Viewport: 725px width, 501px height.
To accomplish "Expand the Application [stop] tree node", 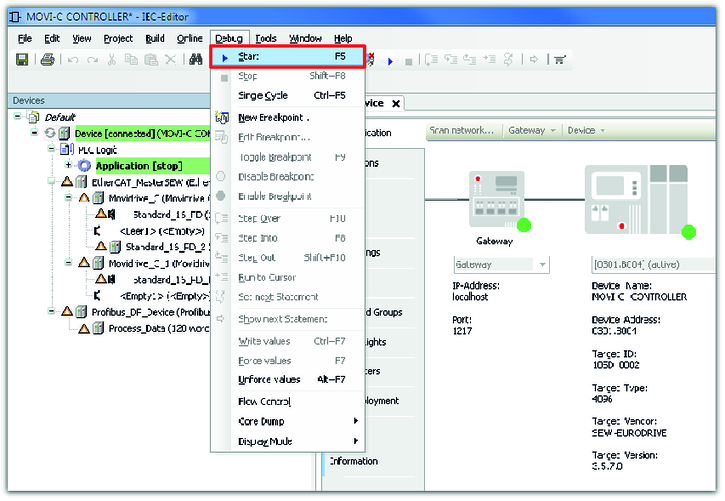I will (69, 165).
